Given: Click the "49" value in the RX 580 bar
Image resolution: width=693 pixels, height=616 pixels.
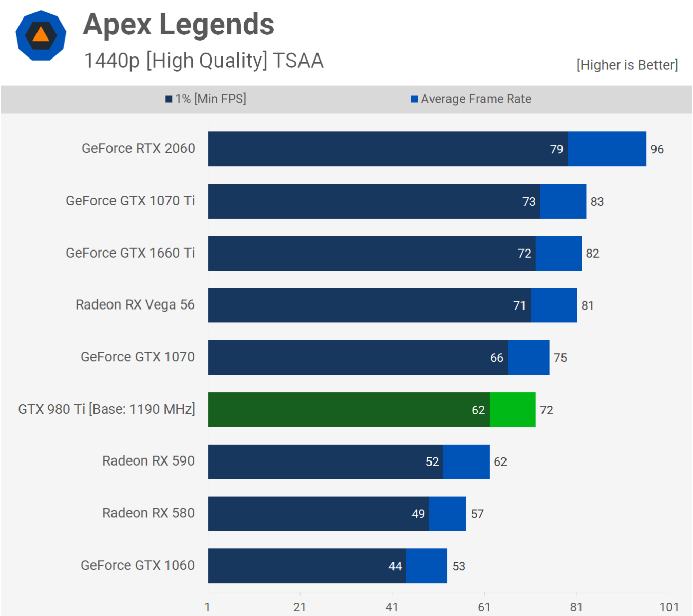Looking at the screenshot, I should point(418,514).
